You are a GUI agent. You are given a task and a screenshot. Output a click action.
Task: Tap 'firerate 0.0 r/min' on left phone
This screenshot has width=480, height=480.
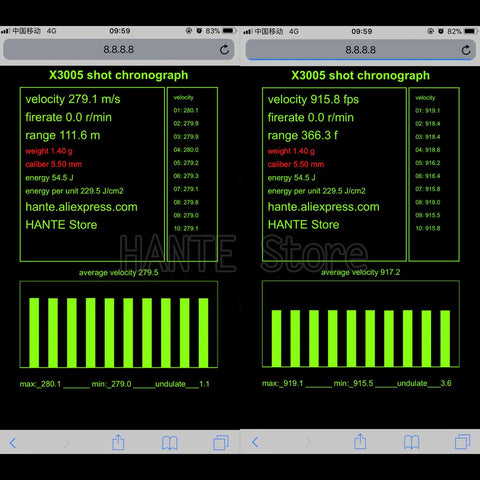click(68, 117)
